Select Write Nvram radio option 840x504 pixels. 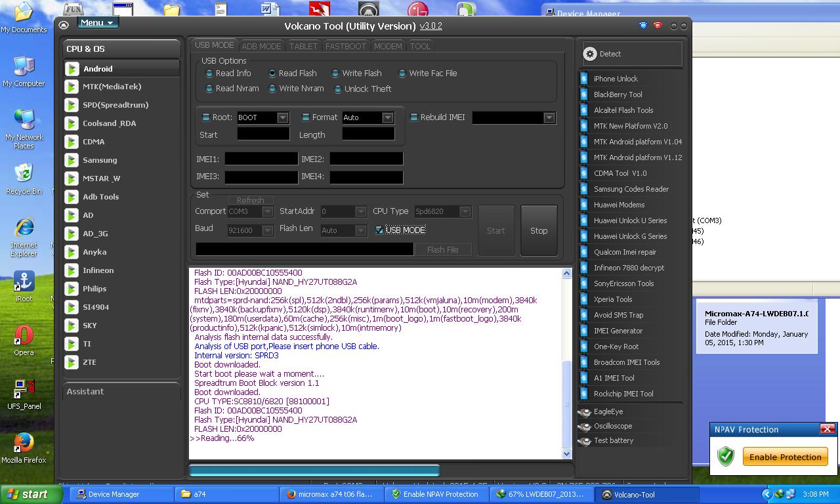click(x=272, y=89)
